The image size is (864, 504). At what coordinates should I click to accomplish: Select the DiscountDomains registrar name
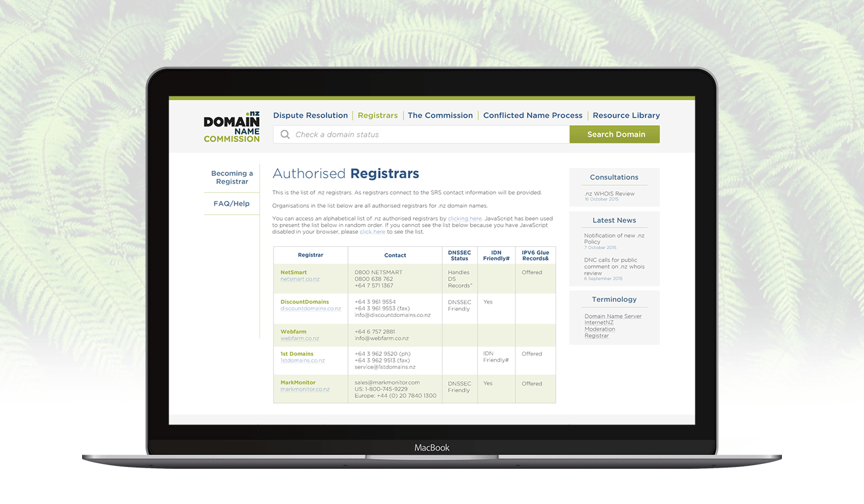[305, 302]
